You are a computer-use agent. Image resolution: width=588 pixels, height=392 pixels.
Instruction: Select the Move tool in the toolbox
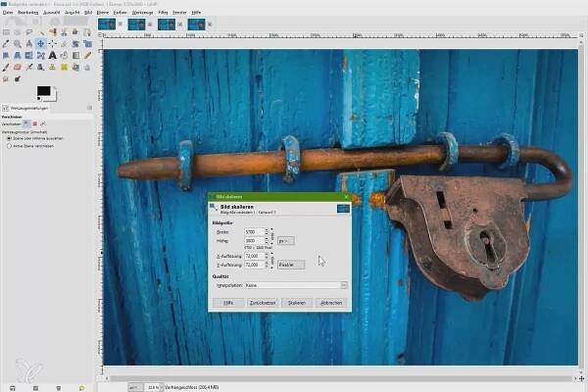coord(40,43)
